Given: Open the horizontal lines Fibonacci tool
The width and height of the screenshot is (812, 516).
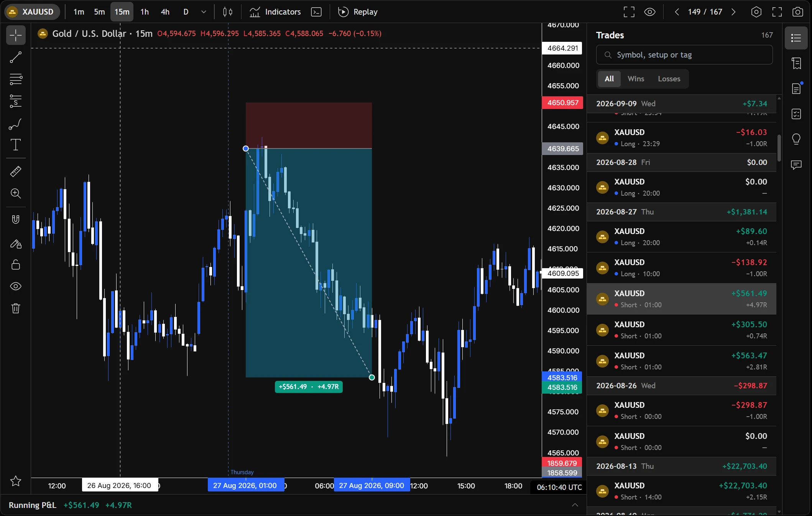Looking at the screenshot, I should pyautogui.click(x=16, y=79).
